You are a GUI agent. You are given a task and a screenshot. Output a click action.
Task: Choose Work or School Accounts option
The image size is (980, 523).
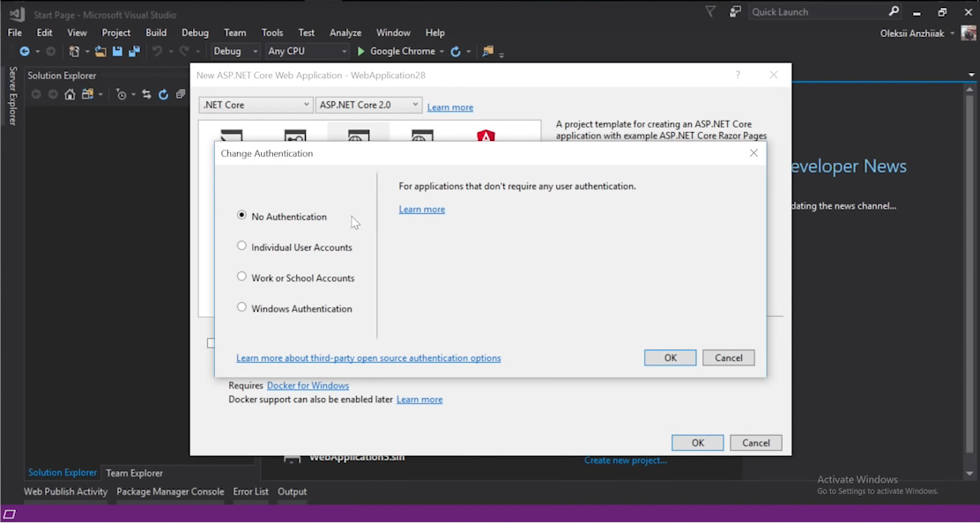point(241,276)
